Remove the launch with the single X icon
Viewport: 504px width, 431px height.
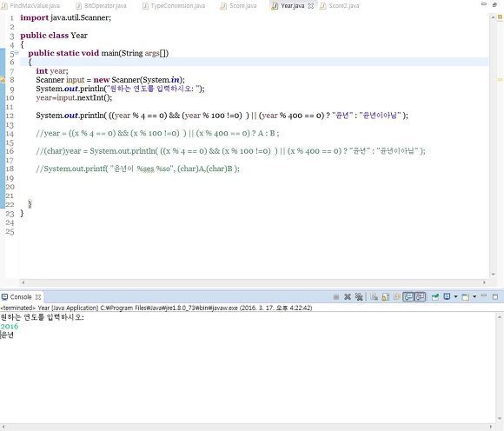[x=348, y=297]
